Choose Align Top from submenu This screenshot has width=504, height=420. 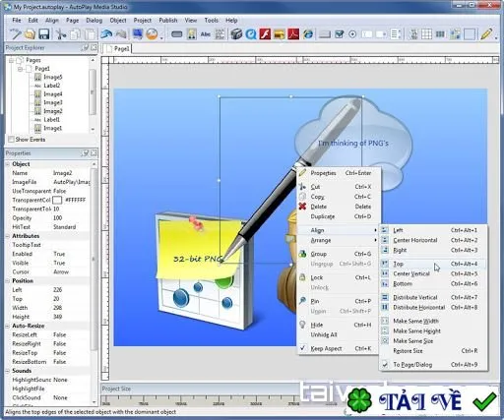(x=433, y=264)
